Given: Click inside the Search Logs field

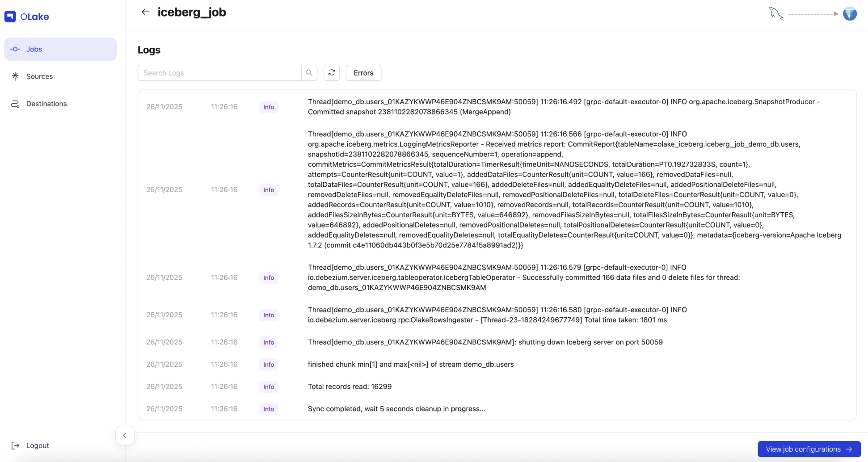Looking at the screenshot, I should (x=219, y=72).
